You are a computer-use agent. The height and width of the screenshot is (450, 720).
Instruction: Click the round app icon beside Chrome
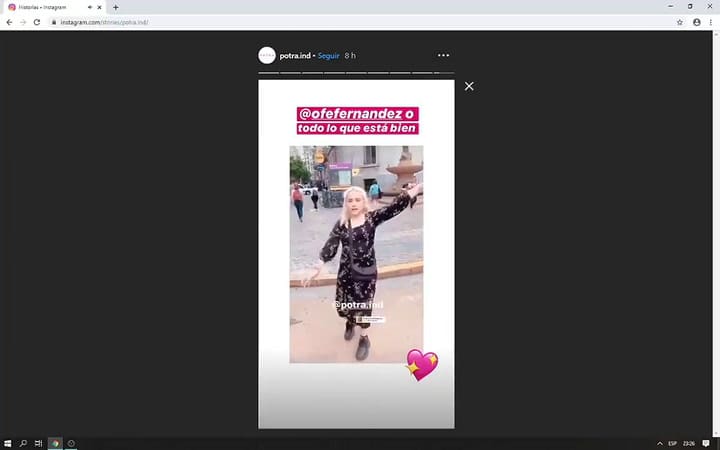click(71, 443)
